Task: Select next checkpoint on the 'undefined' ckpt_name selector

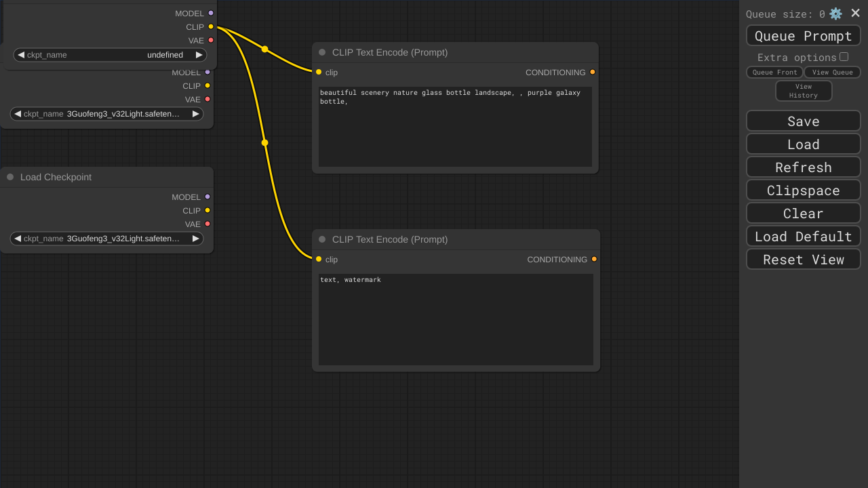Action: tap(199, 55)
